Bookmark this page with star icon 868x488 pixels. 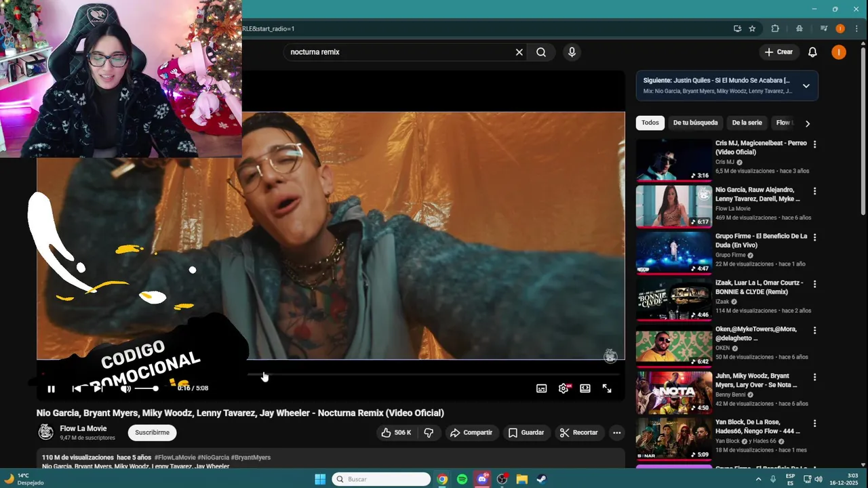(x=752, y=28)
